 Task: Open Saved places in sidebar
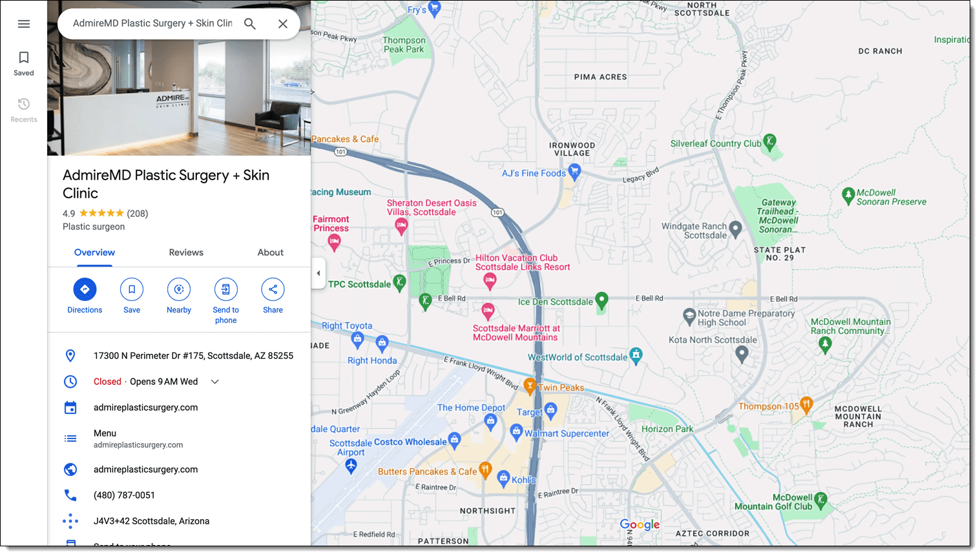(24, 63)
